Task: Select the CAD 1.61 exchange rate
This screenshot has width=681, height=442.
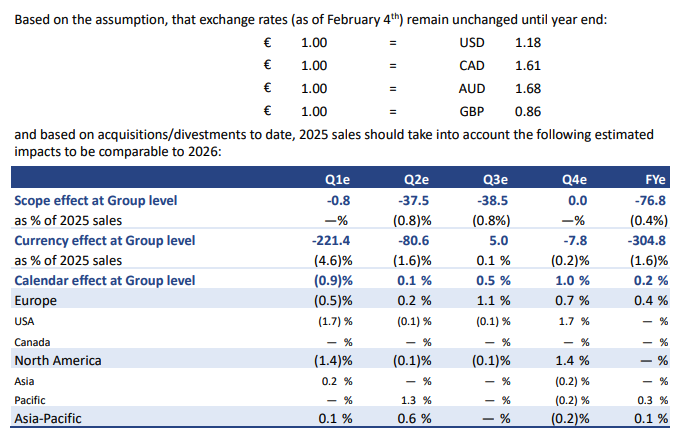Action: [527, 67]
